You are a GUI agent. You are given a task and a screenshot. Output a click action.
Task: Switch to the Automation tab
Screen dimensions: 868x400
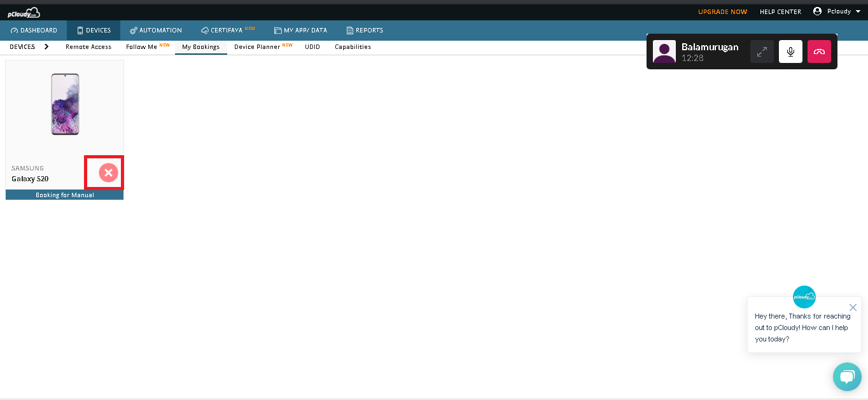pyautogui.click(x=156, y=31)
